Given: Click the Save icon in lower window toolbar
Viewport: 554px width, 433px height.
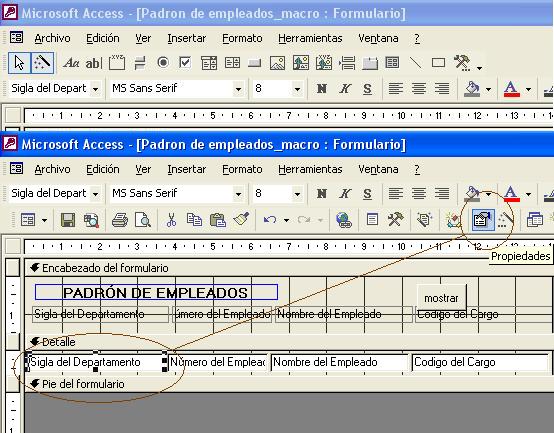Looking at the screenshot, I should [68, 220].
